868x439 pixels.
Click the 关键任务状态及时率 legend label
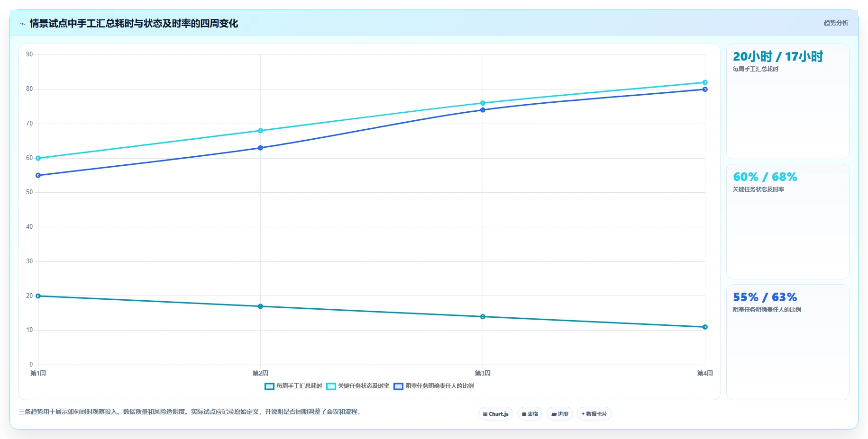pyautogui.click(x=364, y=386)
